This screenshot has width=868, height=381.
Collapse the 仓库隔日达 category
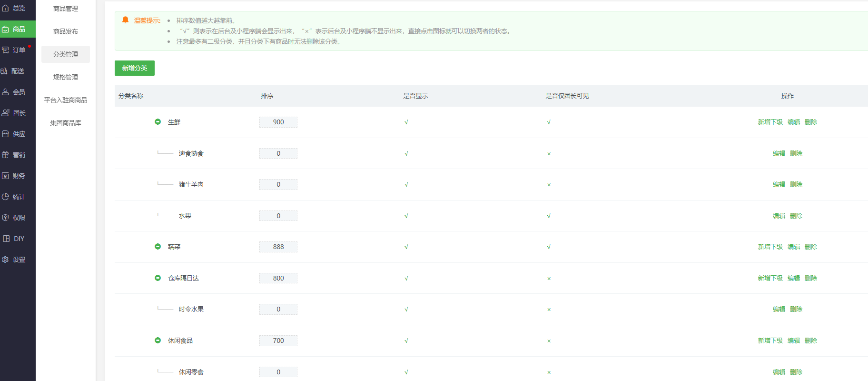coord(158,278)
